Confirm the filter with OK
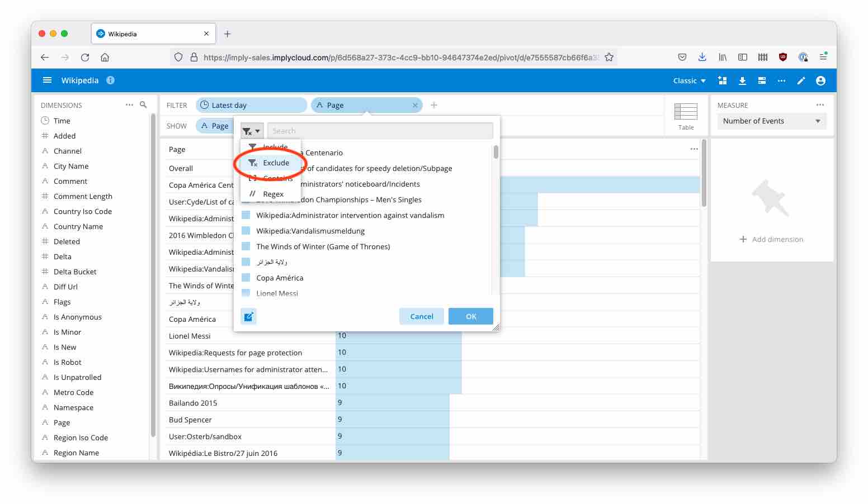The image size is (868, 504). [471, 316]
